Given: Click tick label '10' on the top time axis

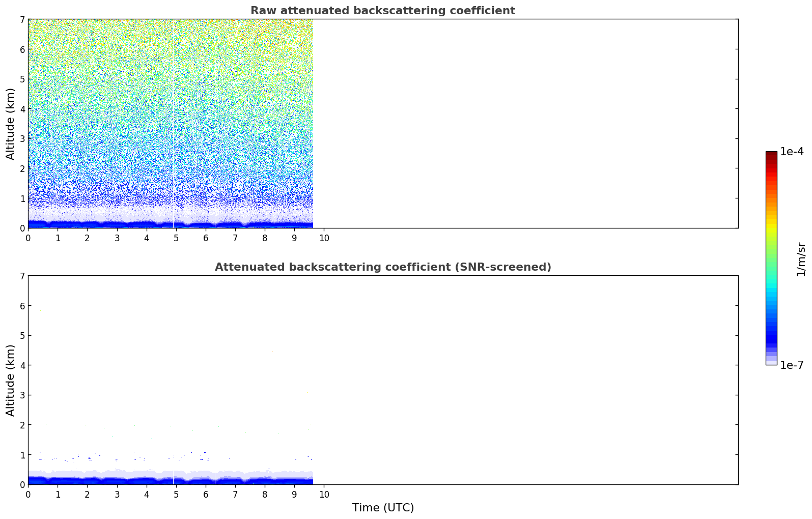Looking at the screenshot, I should [324, 238].
